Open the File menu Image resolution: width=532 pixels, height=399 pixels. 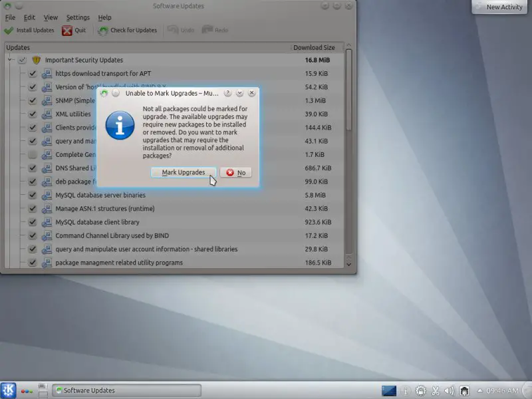click(10, 18)
